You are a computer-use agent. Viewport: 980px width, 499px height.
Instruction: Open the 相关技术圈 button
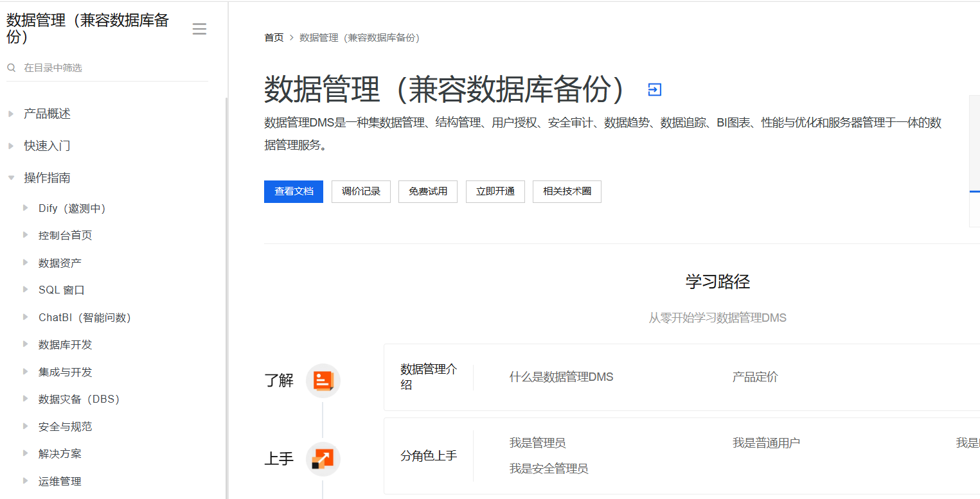pos(567,191)
